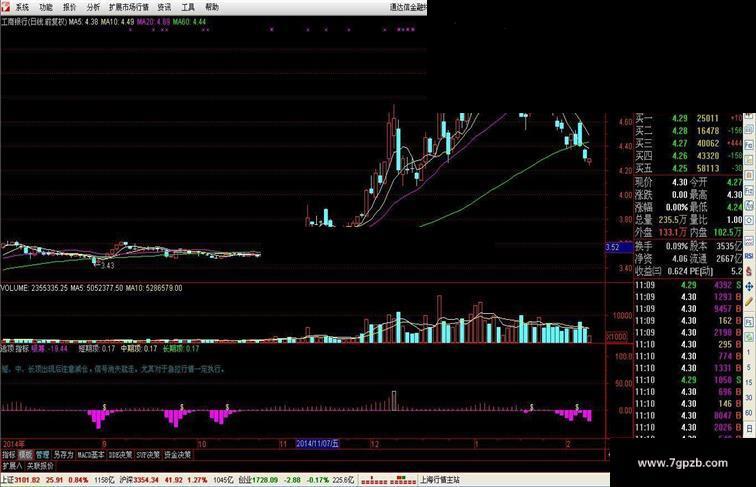756x487 pixels.
Task: Switch to daily 日 period
Action: [x=749, y=428]
